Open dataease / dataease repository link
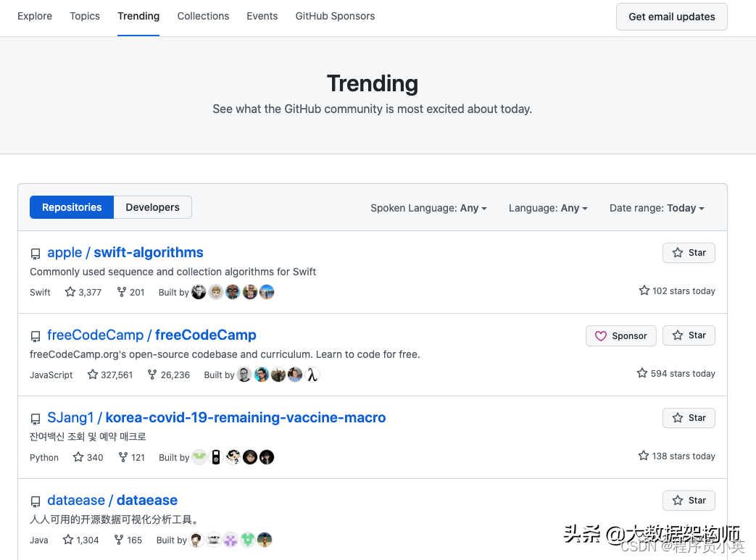Image resolution: width=756 pixels, height=560 pixels. tap(112, 501)
